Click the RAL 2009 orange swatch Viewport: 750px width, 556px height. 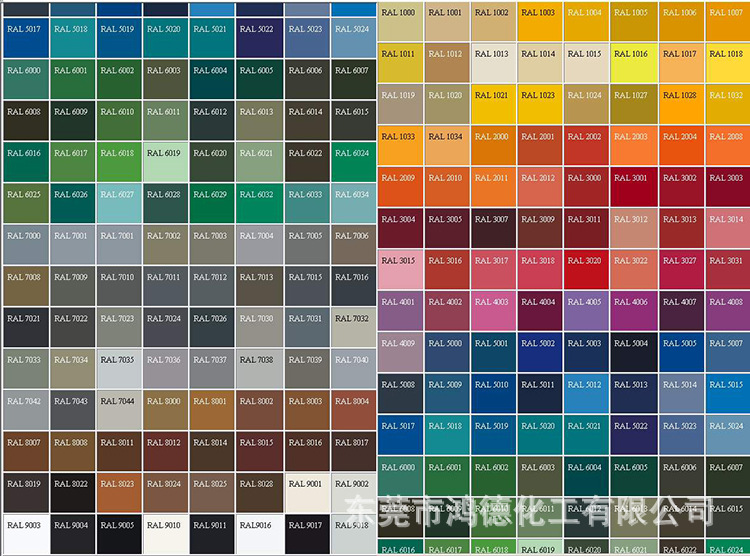tap(400, 187)
